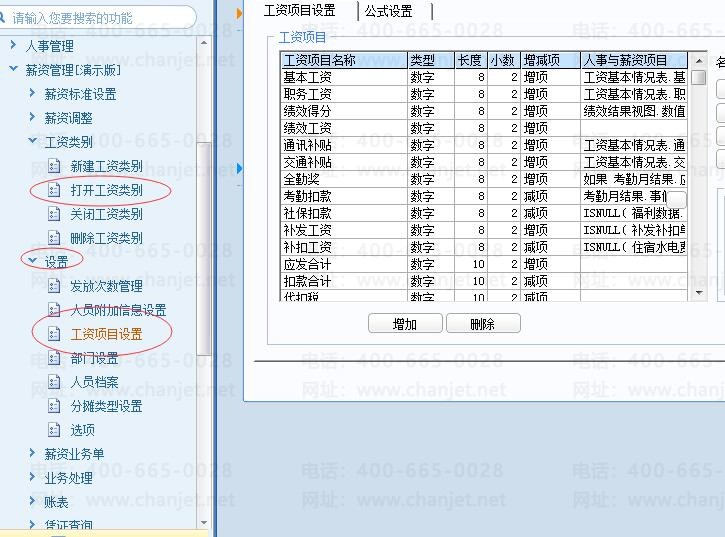Focus the function search input field
This screenshot has width=725, height=537.
click(x=97, y=18)
